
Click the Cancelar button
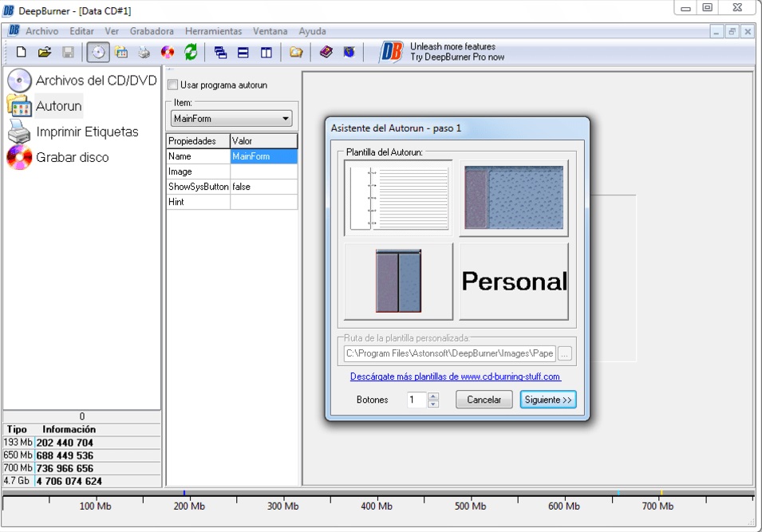pyautogui.click(x=484, y=400)
